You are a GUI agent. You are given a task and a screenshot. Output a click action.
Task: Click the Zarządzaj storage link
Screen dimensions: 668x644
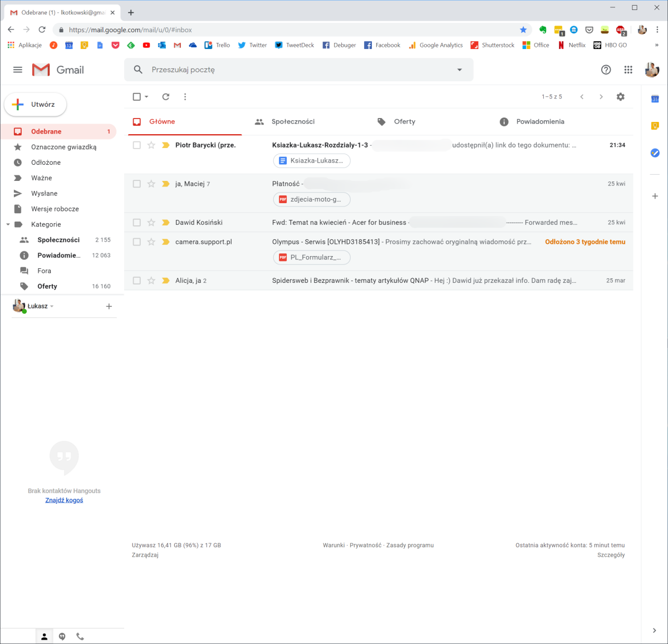(145, 555)
